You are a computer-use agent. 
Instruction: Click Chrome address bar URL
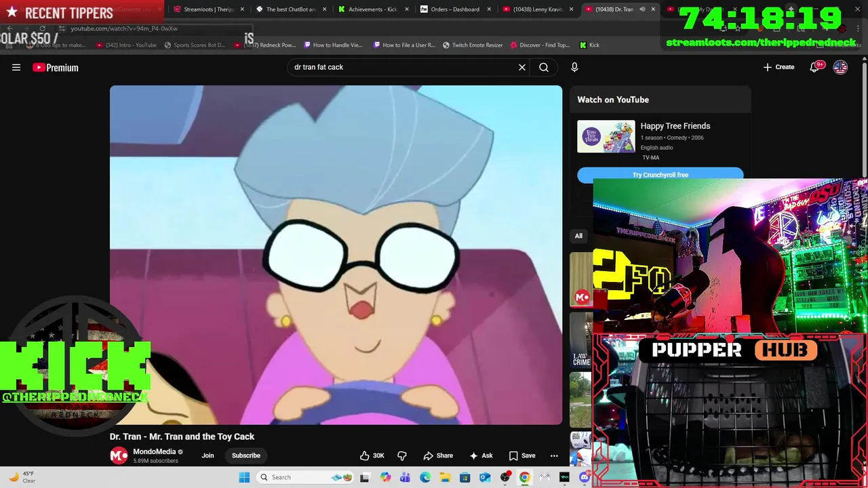coord(124,28)
